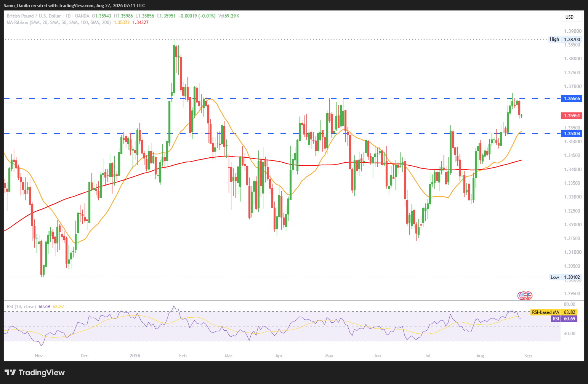
Task: Click the 1.34000 price axis tick
Action: tap(573, 170)
